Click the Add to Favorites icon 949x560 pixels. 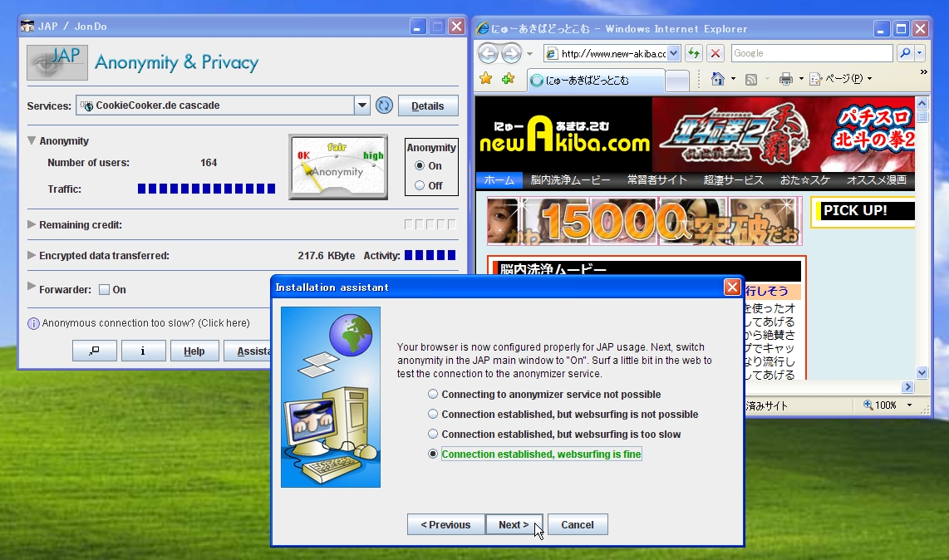click(x=509, y=79)
